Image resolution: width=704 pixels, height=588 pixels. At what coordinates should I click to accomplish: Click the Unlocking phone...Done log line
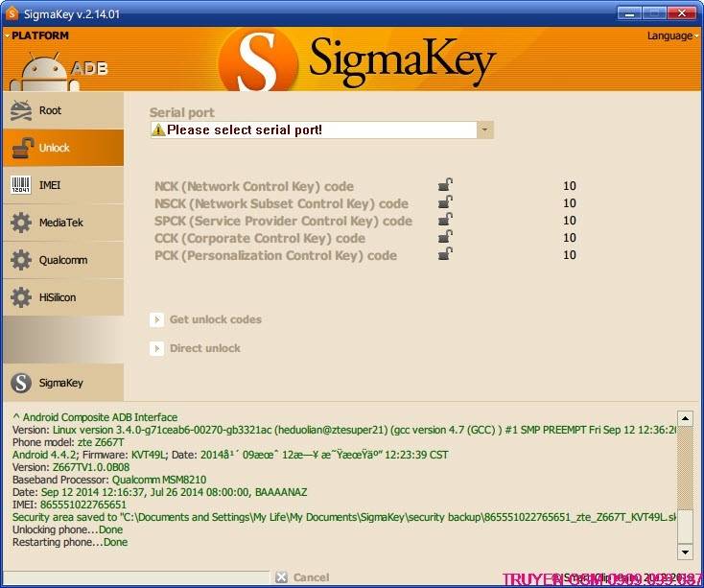[68, 529]
